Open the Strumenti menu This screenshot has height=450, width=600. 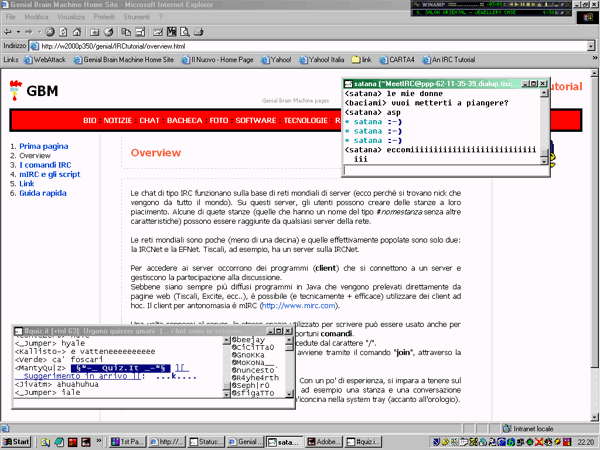[x=137, y=17]
